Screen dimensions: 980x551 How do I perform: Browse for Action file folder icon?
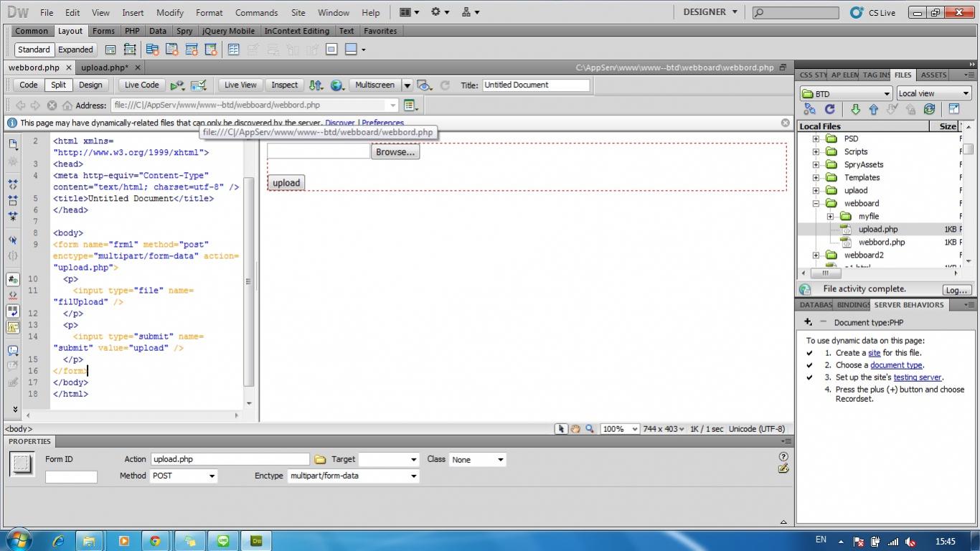320,459
